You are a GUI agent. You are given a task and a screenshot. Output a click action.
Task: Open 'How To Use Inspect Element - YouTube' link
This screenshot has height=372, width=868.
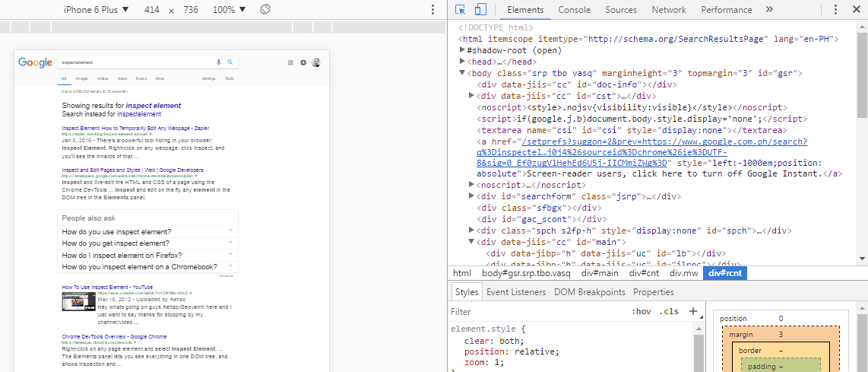107,287
